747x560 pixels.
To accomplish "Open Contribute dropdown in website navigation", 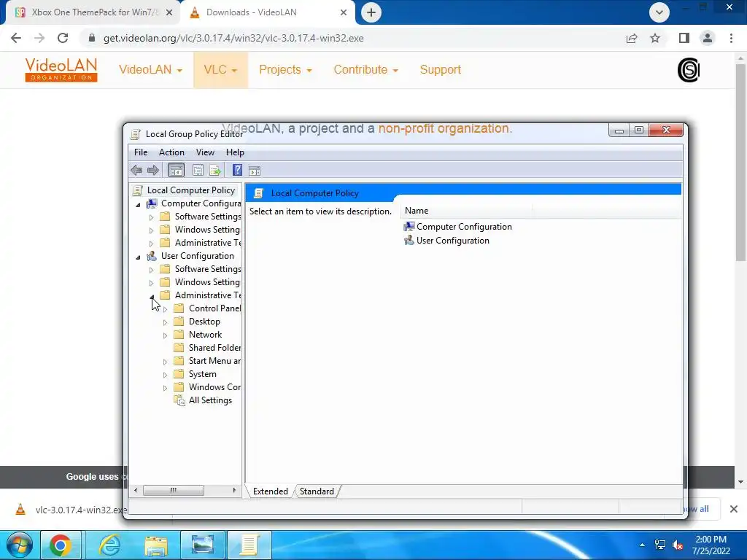I will tap(366, 69).
